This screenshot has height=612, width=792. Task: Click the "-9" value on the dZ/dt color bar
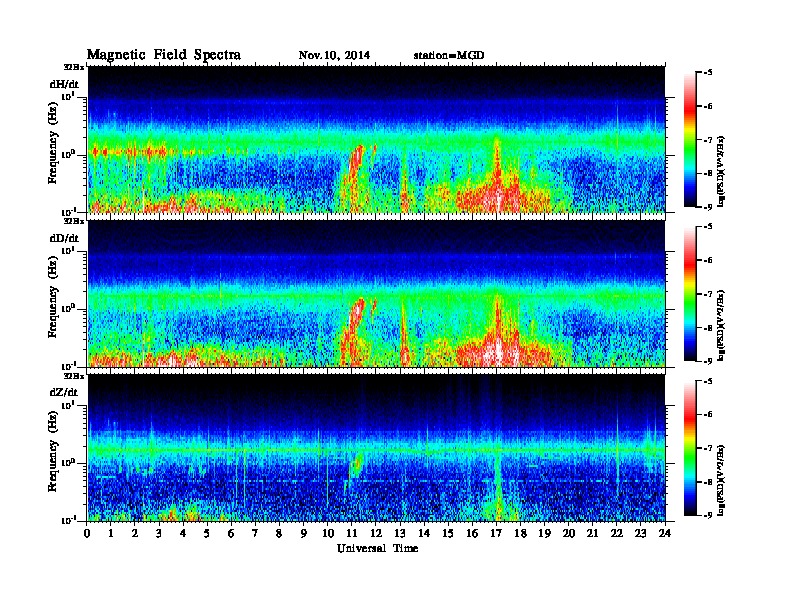708,515
